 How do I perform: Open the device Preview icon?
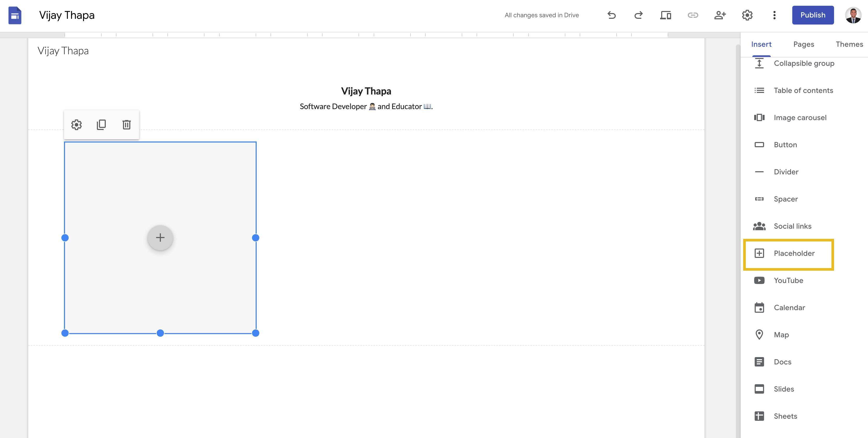(x=665, y=15)
